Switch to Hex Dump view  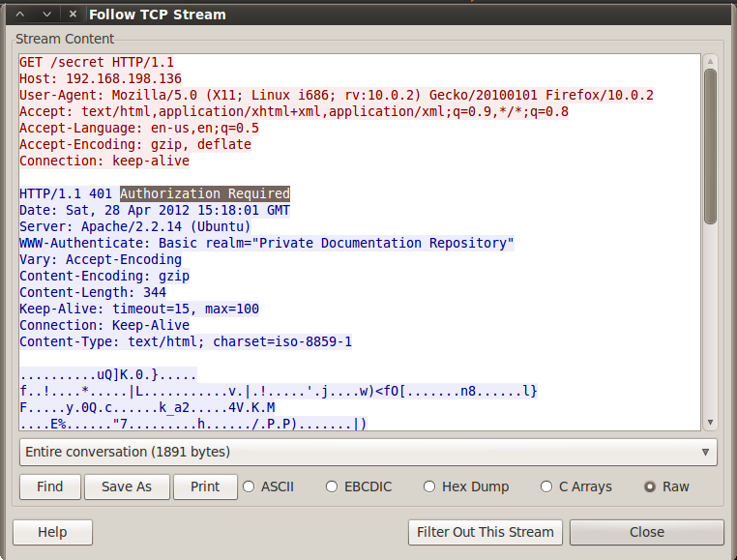click(x=430, y=486)
